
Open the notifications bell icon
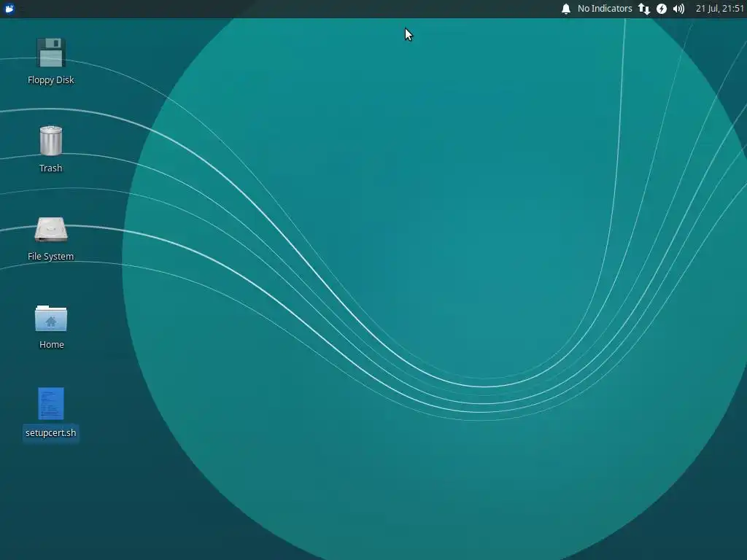[566, 9]
